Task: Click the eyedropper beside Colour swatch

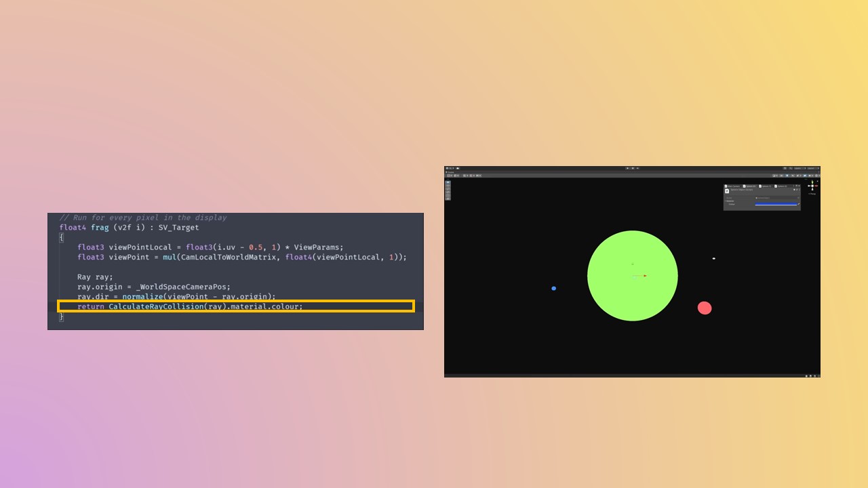Action: click(799, 204)
